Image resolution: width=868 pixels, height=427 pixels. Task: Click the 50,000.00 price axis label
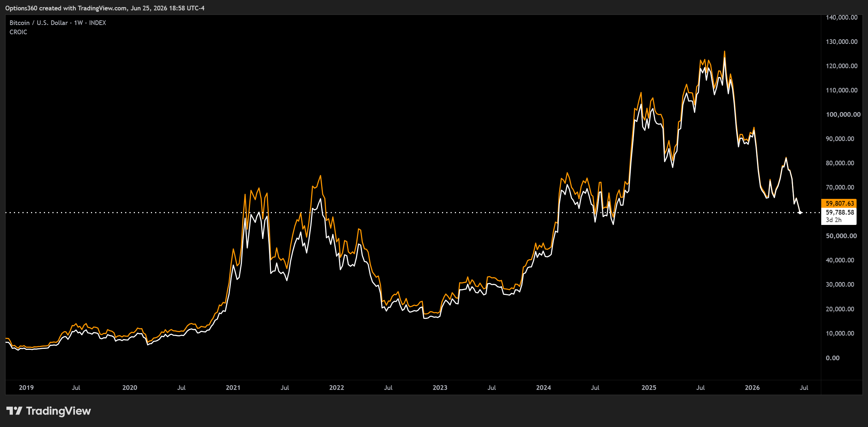click(x=841, y=236)
